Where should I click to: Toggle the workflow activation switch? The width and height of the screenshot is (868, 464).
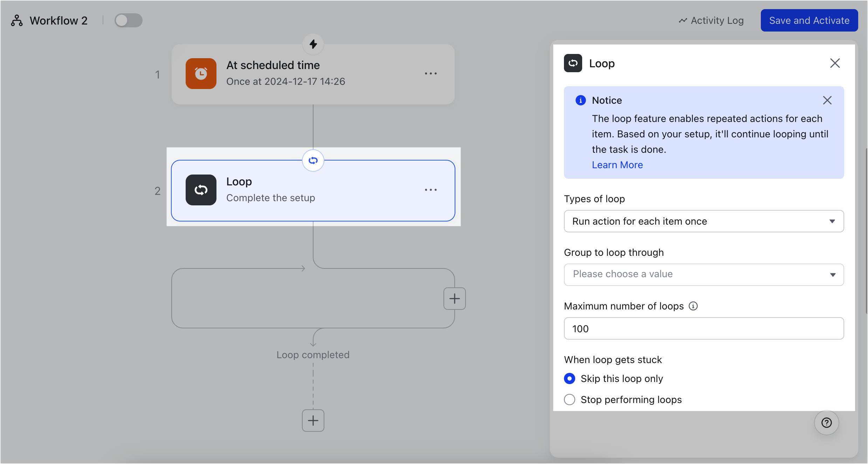point(128,20)
